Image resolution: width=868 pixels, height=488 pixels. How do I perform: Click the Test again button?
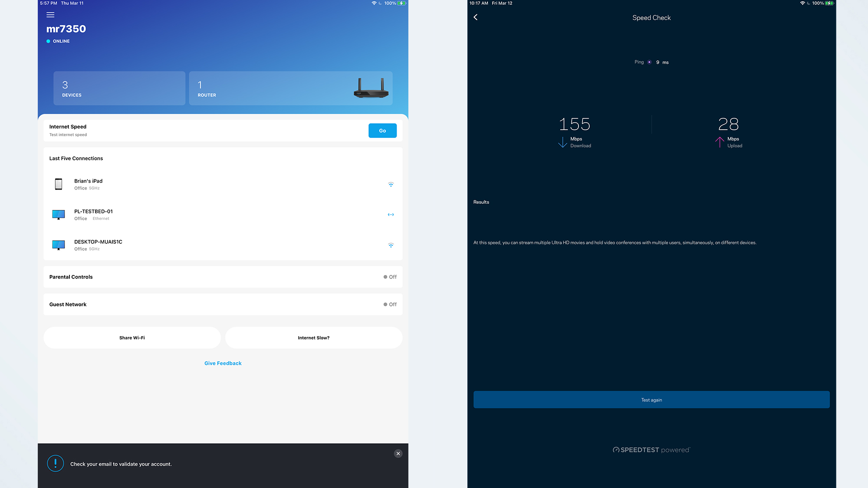tap(651, 399)
